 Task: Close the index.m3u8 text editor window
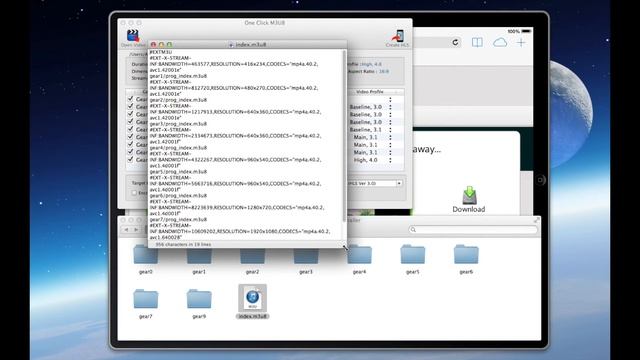click(x=153, y=44)
